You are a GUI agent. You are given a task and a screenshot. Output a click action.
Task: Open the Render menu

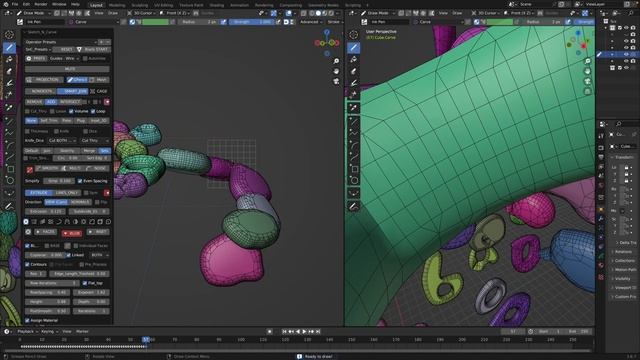point(41,4)
